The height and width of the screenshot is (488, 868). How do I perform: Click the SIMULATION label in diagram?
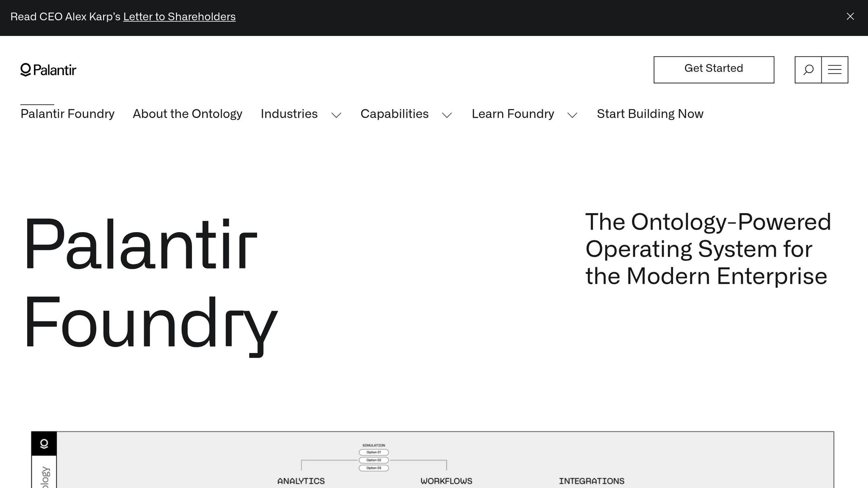[374, 445]
